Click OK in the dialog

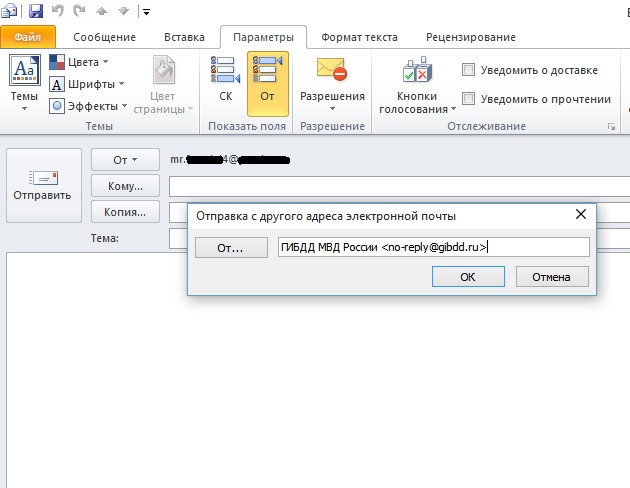(x=468, y=277)
